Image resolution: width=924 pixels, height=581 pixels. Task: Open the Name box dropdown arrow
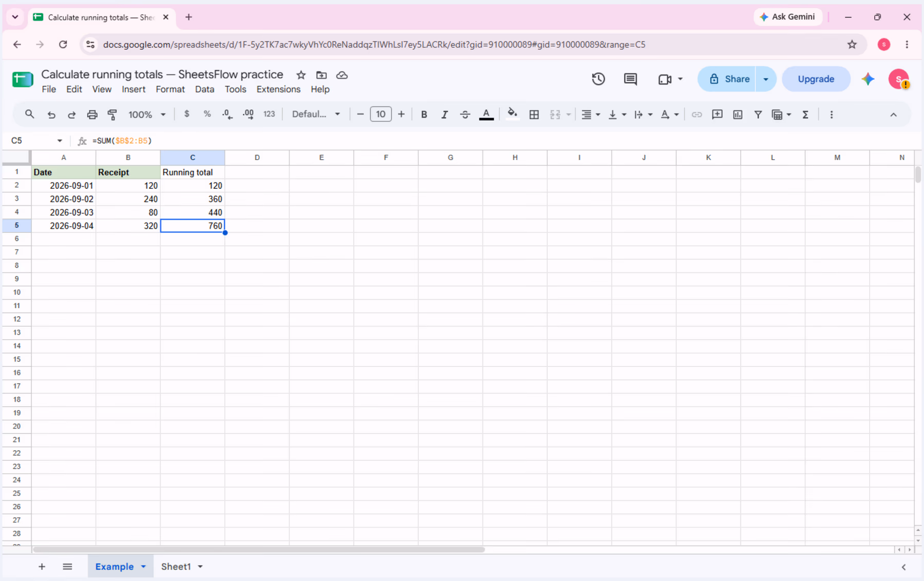click(x=60, y=141)
